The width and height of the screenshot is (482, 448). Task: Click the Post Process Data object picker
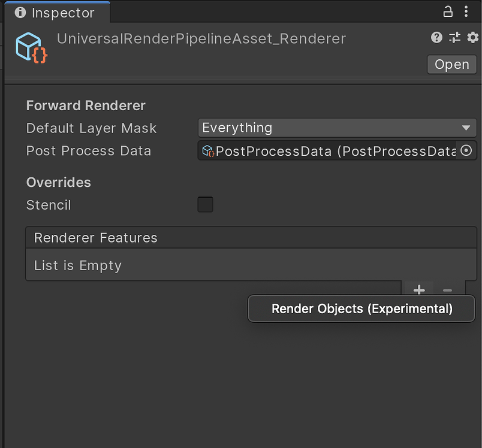pos(466,151)
